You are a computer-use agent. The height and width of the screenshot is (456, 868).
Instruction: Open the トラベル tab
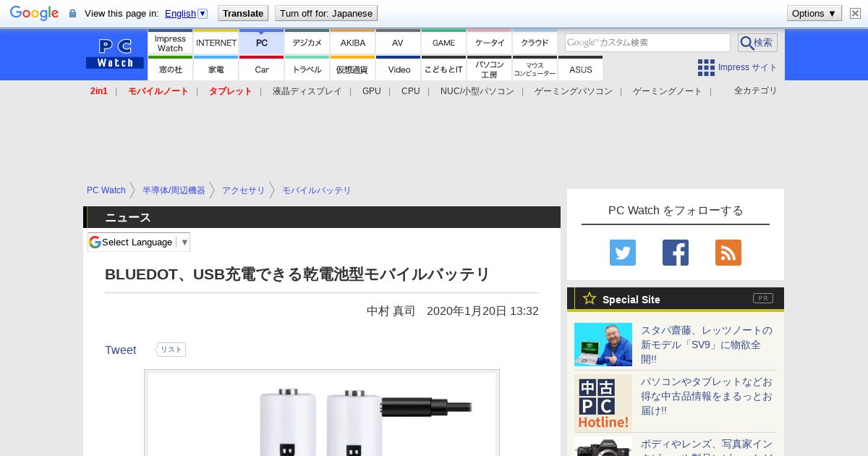click(x=307, y=69)
